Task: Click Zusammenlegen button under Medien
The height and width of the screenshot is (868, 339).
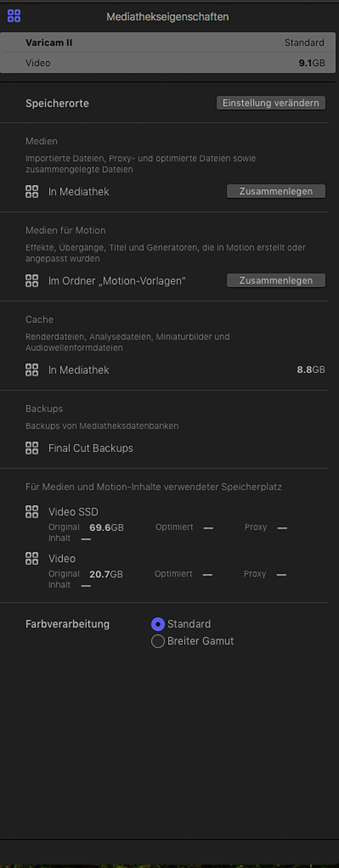Action: coord(276,191)
